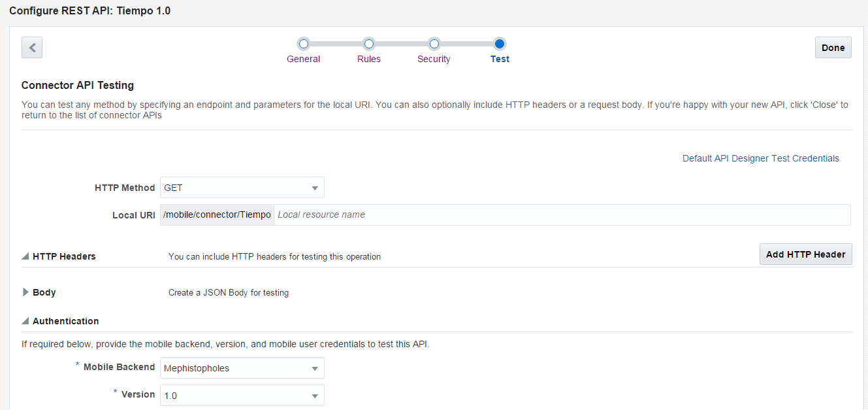The image size is (868, 410).
Task: Open the Security step label
Action: (434, 59)
